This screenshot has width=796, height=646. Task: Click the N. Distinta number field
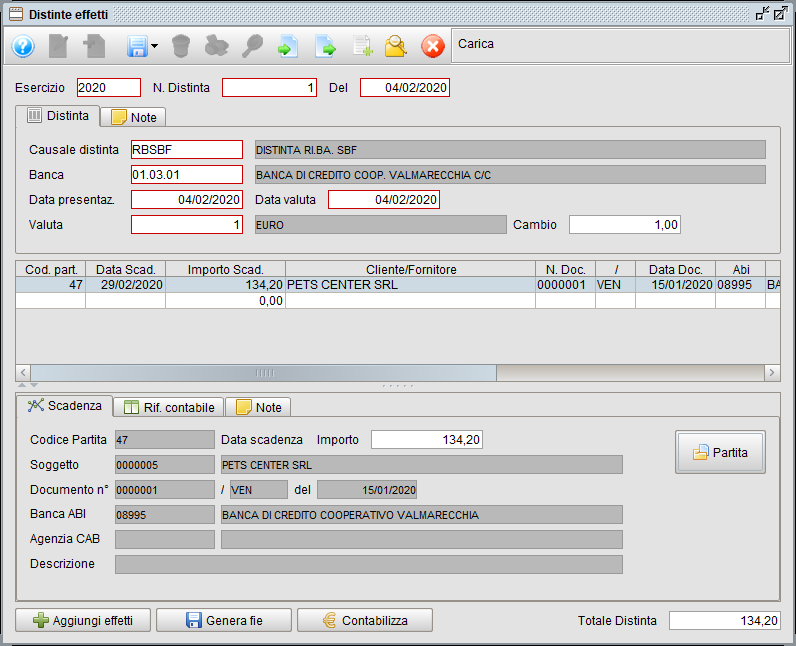(x=270, y=88)
